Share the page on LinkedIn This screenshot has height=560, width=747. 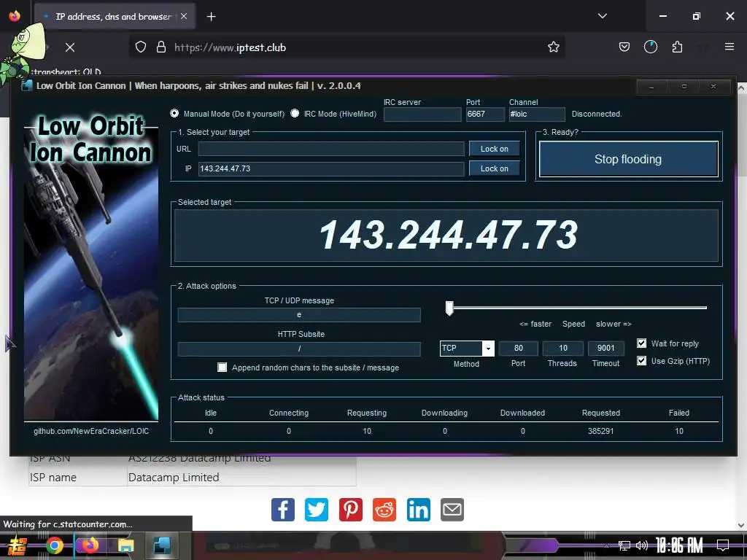pyautogui.click(x=418, y=510)
